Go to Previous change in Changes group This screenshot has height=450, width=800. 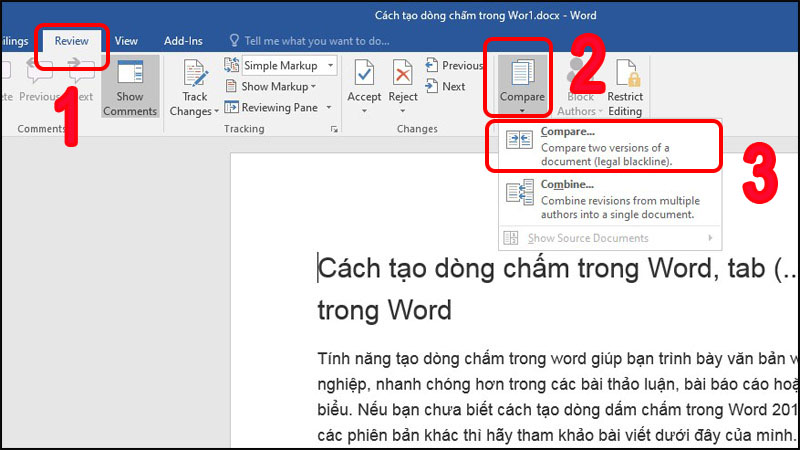[x=454, y=66]
